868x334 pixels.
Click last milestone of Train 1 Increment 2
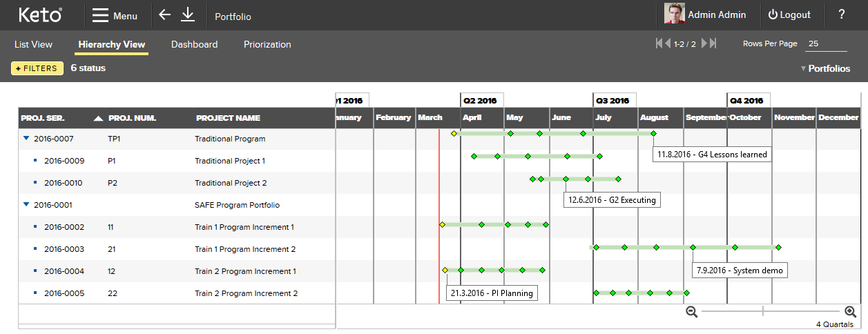tap(778, 246)
